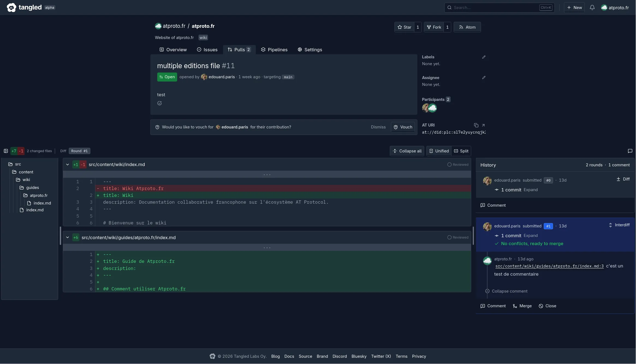Open the guides folder in file tree
The height and width of the screenshot is (364, 636).
pos(29,188)
